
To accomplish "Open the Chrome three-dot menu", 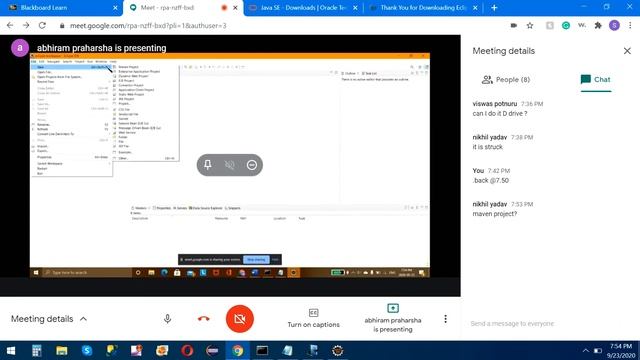I will [630, 25].
